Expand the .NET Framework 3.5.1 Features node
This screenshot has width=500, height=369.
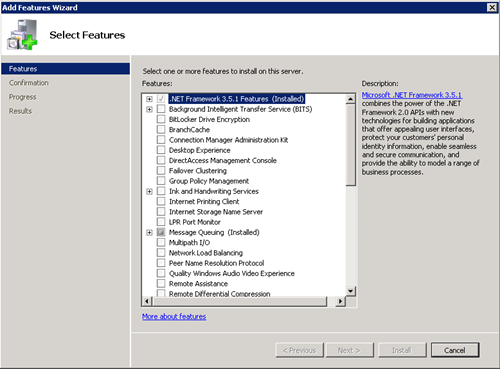[149, 99]
